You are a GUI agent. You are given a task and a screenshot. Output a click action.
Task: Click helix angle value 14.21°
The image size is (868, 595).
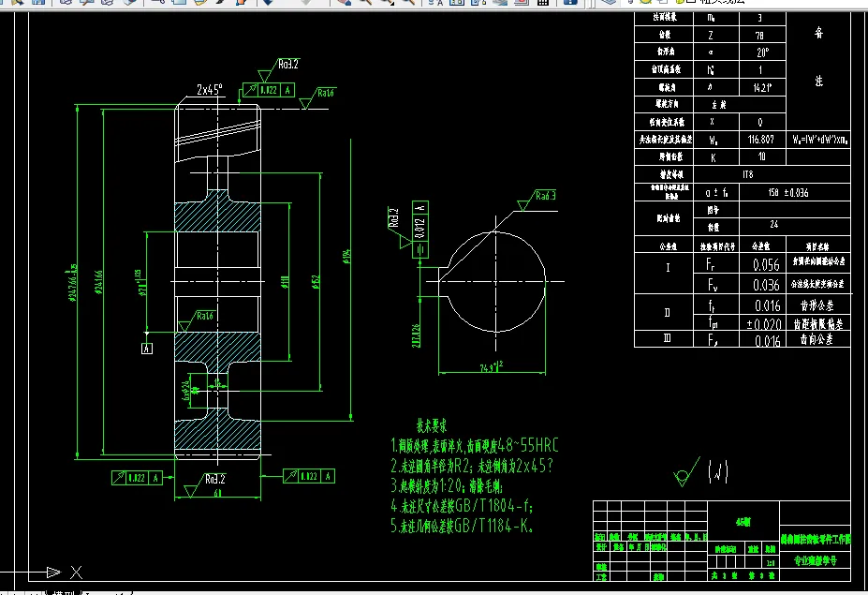coord(763,87)
